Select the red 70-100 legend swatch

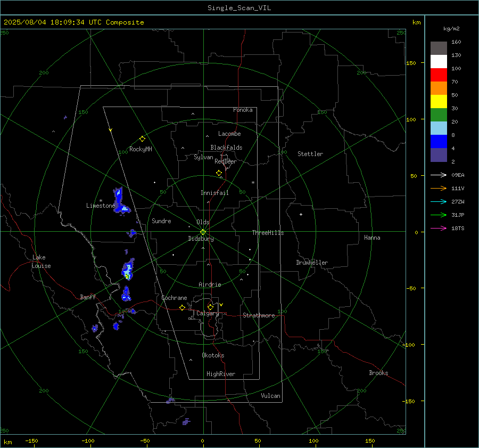pyautogui.click(x=439, y=75)
